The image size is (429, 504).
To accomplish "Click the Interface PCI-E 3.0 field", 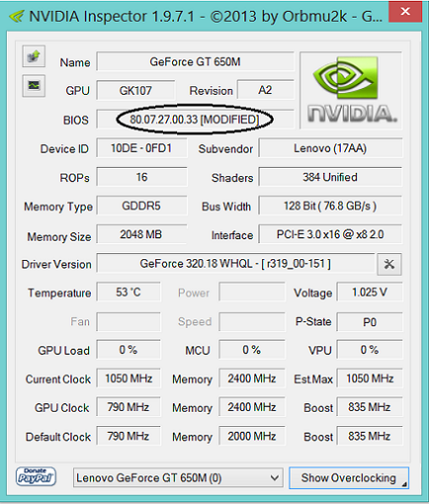I will [331, 235].
